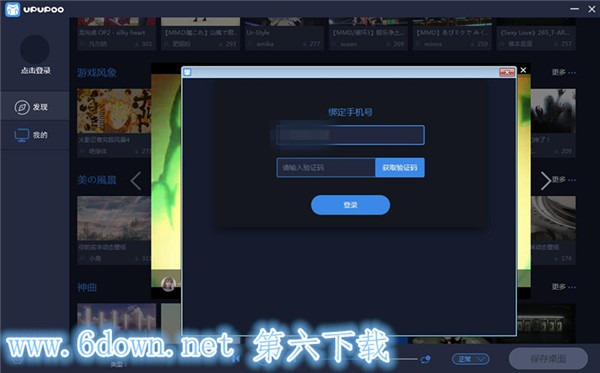Minimize the upupoo window
The width and height of the screenshot is (600, 373).
pos(574,9)
